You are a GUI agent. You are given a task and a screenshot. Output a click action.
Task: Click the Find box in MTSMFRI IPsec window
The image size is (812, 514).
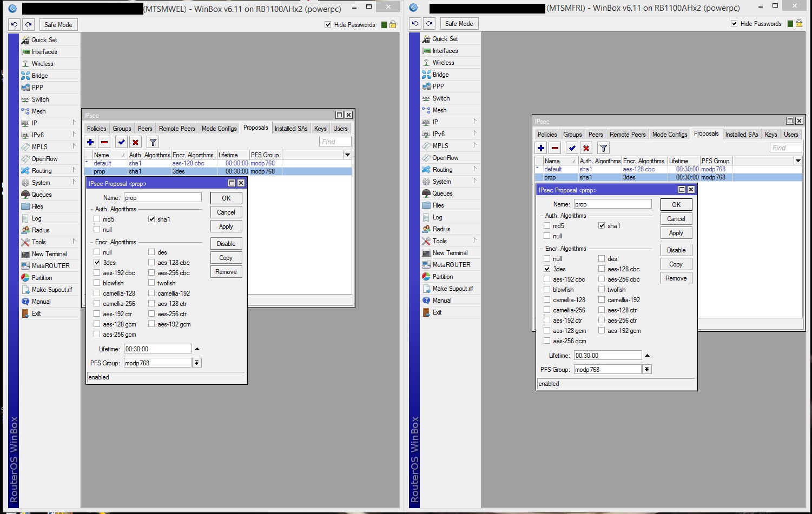pyautogui.click(x=786, y=148)
